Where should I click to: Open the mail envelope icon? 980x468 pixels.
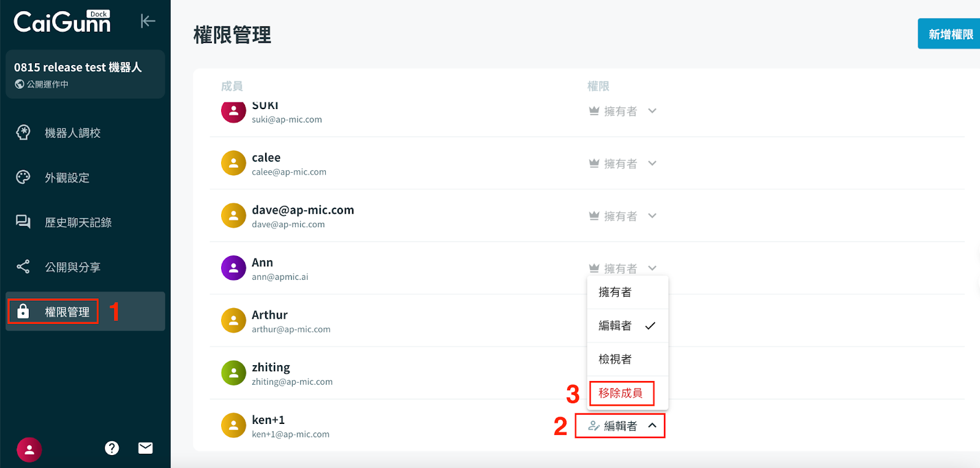tap(146, 448)
